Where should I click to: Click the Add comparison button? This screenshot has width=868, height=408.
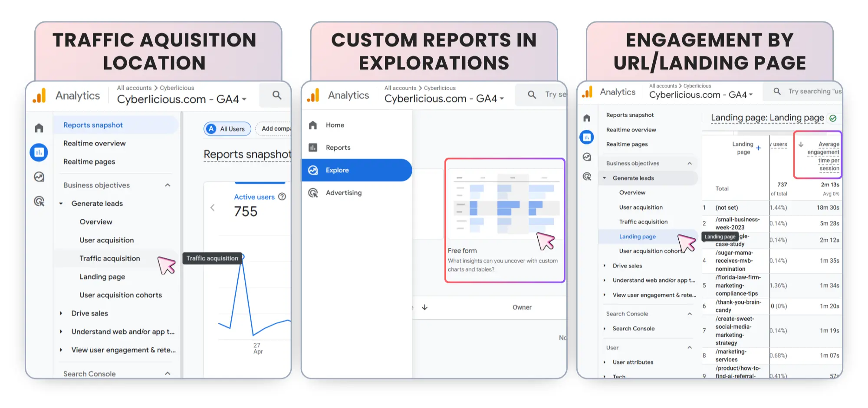[273, 129]
